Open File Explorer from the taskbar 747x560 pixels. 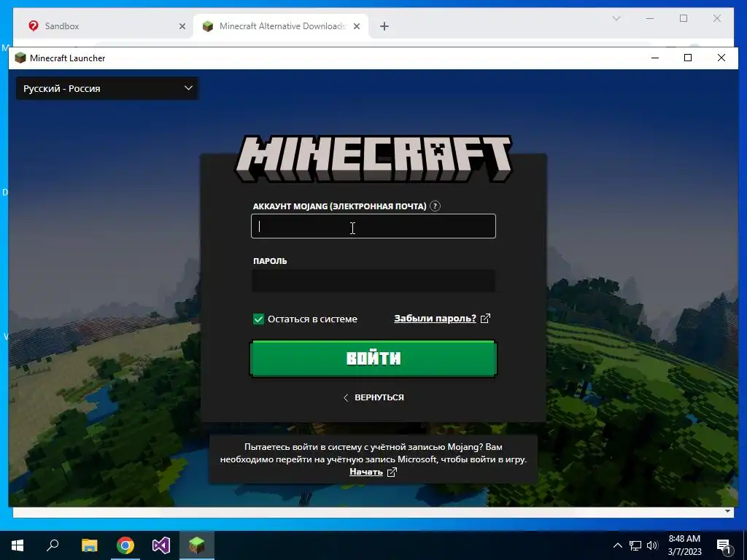tap(89, 545)
